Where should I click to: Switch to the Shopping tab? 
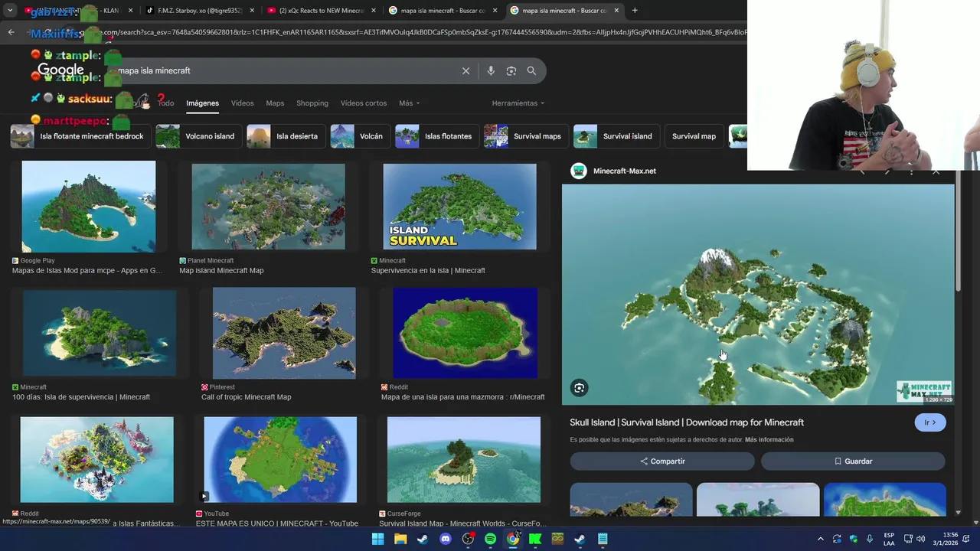pyautogui.click(x=312, y=103)
